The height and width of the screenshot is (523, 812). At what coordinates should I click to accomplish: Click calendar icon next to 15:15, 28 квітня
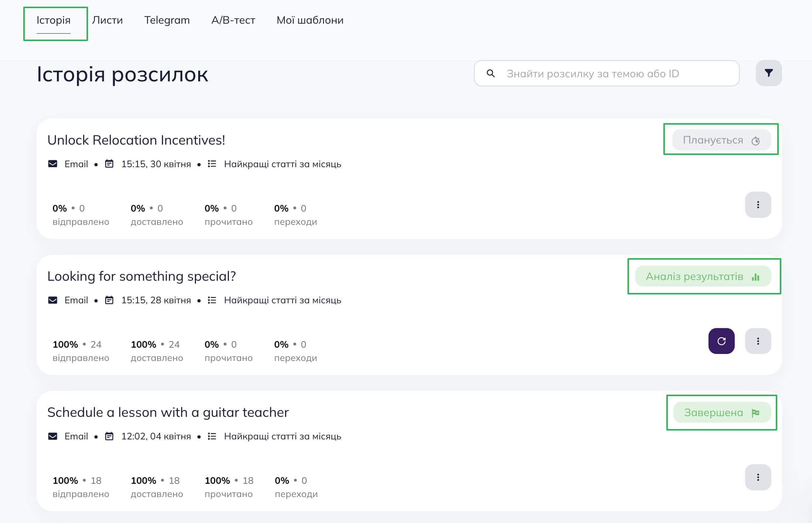[x=109, y=300]
